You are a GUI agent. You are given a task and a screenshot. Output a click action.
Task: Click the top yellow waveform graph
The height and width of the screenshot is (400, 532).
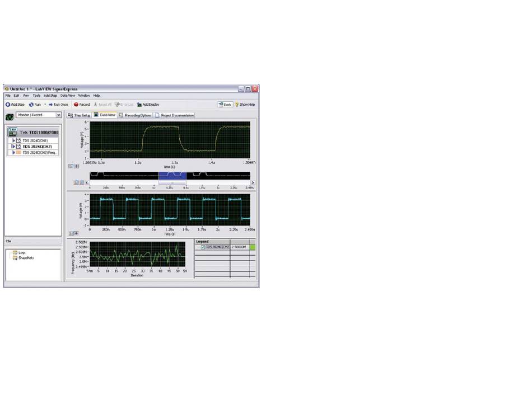tap(170, 140)
